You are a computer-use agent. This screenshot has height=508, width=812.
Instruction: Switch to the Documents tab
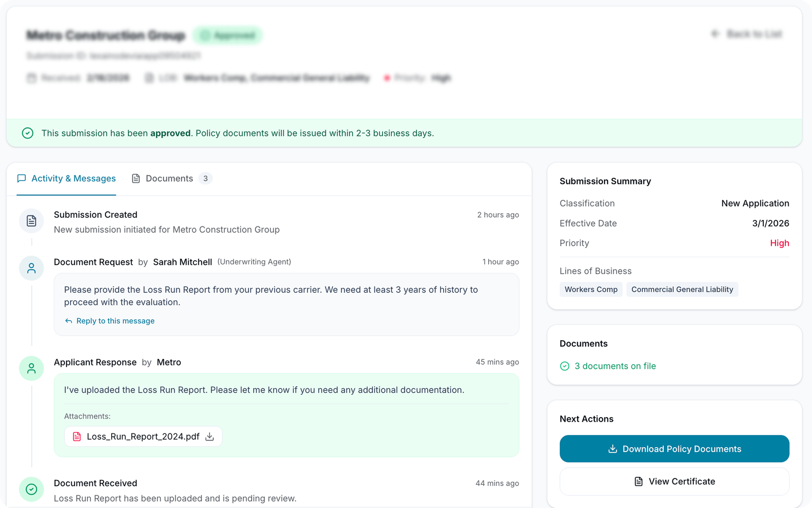click(169, 179)
